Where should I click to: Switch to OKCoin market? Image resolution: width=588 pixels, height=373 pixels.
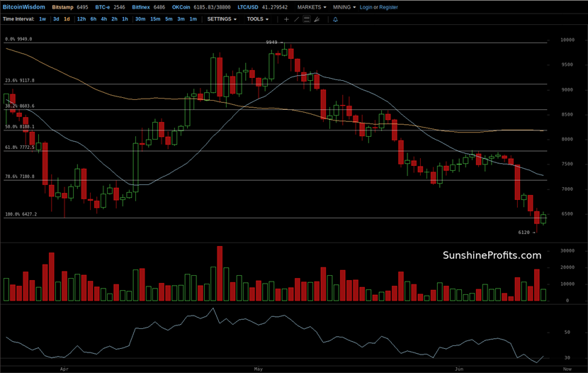(x=182, y=7)
